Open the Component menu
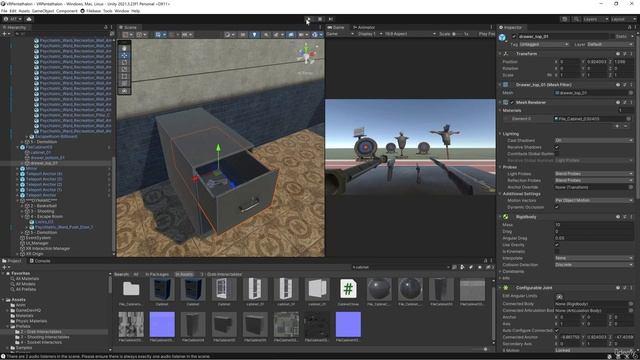Screen dimensions: 640x360 click(x=67, y=11)
